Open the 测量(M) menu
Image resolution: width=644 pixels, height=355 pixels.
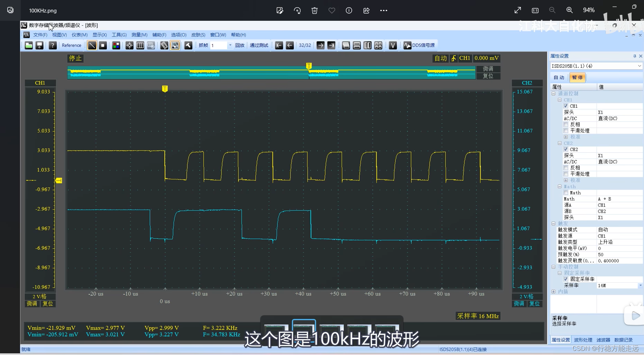(139, 35)
